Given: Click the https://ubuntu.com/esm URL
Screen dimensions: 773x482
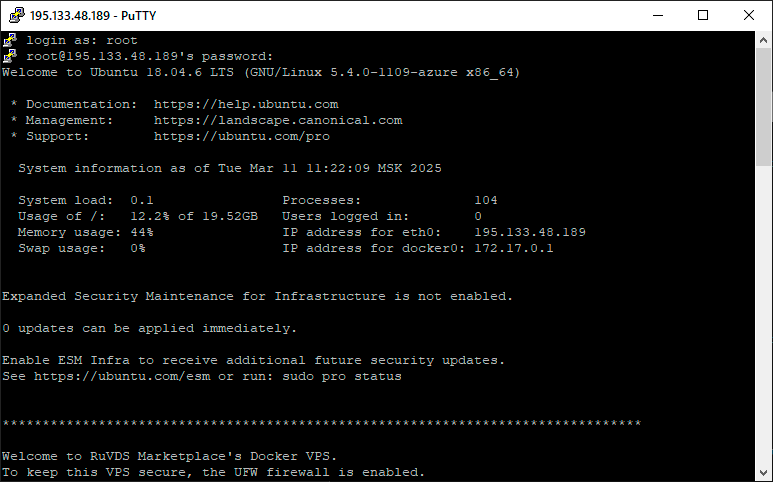Looking at the screenshot, I should point(122,377).
